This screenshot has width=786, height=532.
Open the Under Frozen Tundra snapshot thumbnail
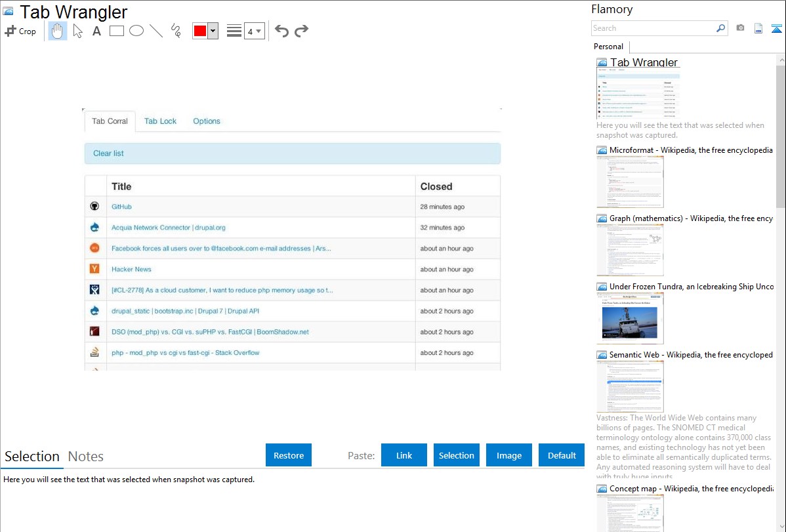(630, 318)
